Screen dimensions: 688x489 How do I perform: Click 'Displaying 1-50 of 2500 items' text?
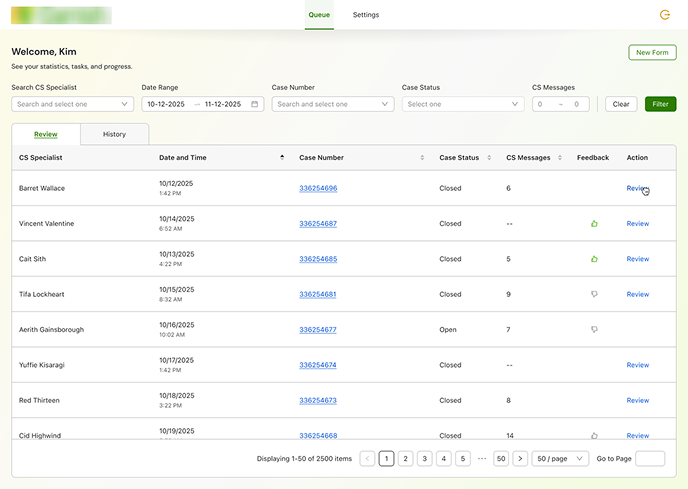pos(304,459)
